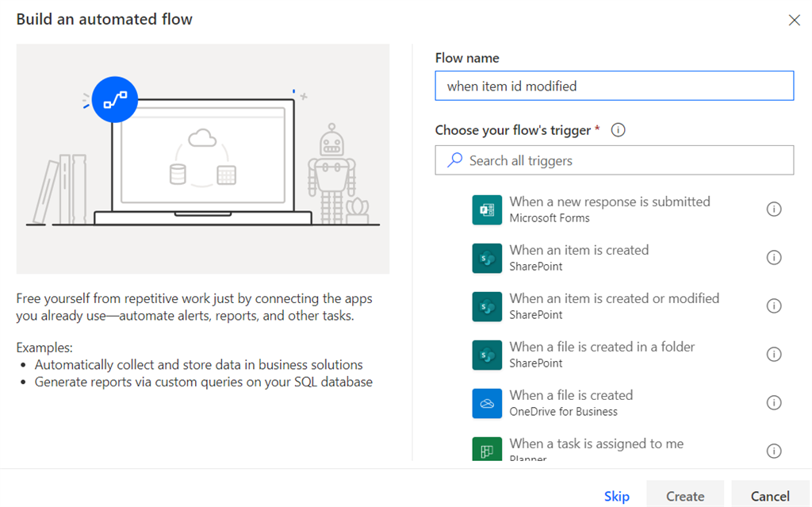Click SharePoint icon for created or modified trigger
This screenshot has width=812, height=507.
pos(487,306)
